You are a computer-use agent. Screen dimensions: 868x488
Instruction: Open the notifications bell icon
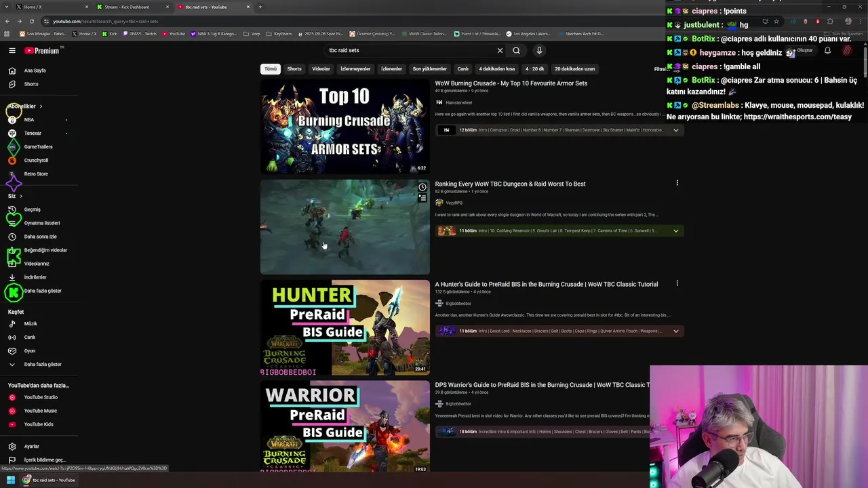pyautogui.click(x=827, y=50)
